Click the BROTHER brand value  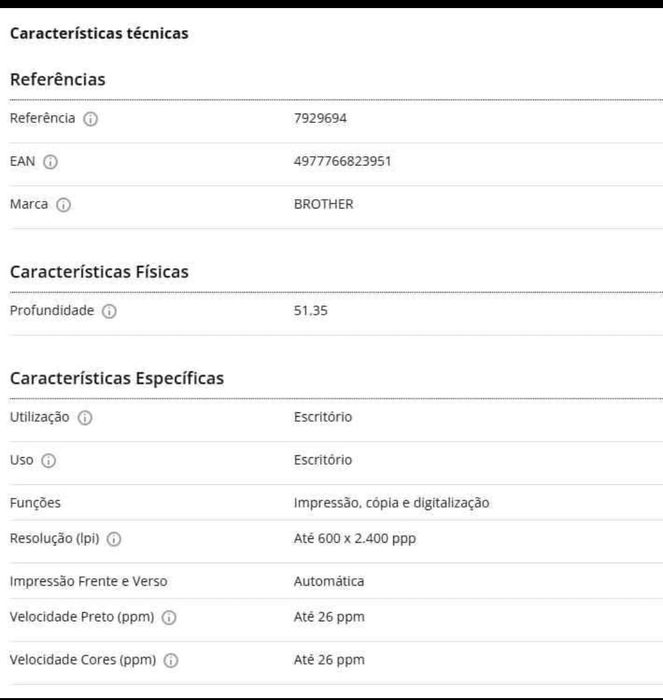[x=323, y=205]
